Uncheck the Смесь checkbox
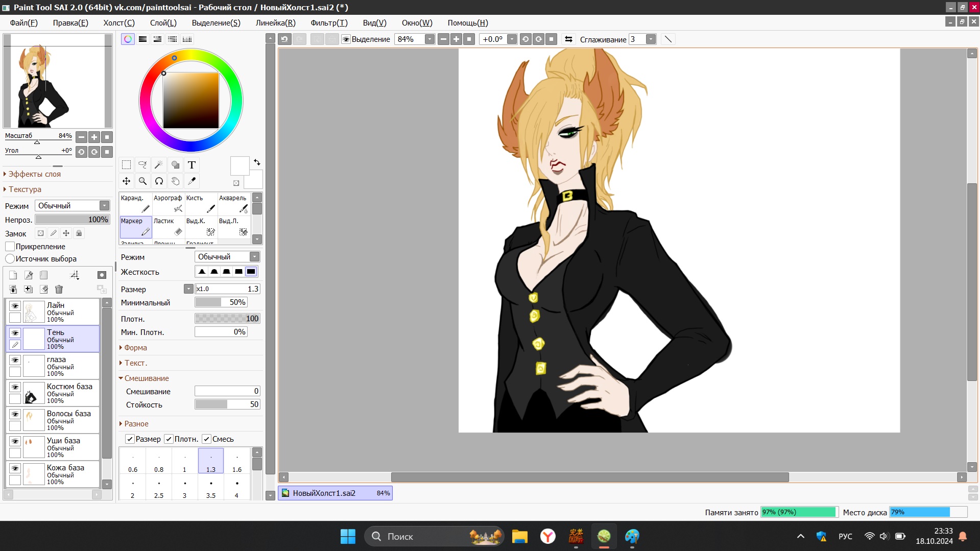Image resolution: width=980 pixels, height=551 pixels. click(x=207, y=439)
